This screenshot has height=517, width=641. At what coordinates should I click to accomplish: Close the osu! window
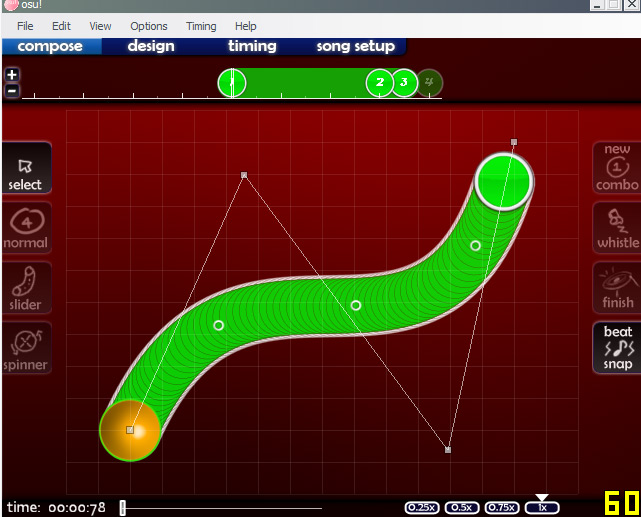pos(632,5)
